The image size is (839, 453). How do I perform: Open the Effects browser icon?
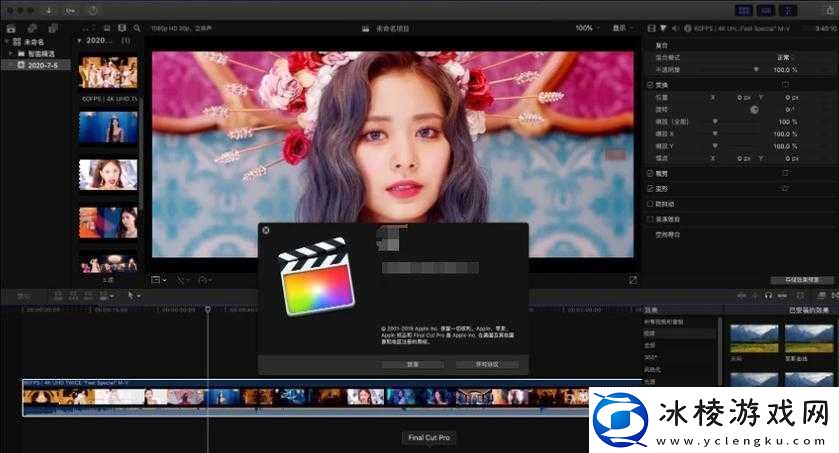pyautogui.click(x=821, y=295)
